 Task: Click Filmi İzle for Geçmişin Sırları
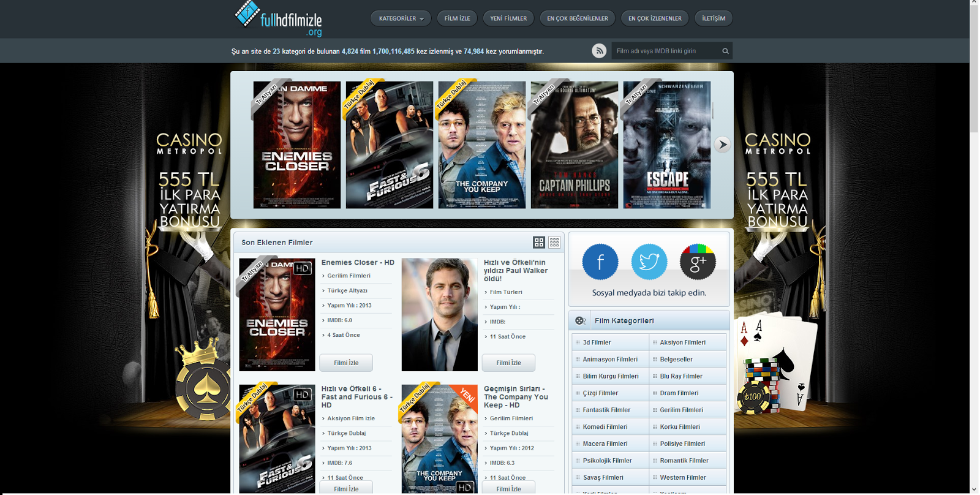(508, 488)
